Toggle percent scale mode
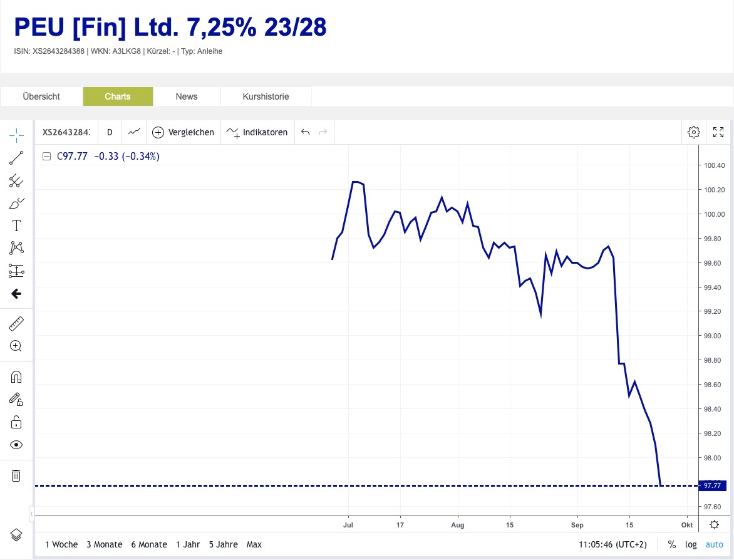 [x=672, y=544]
